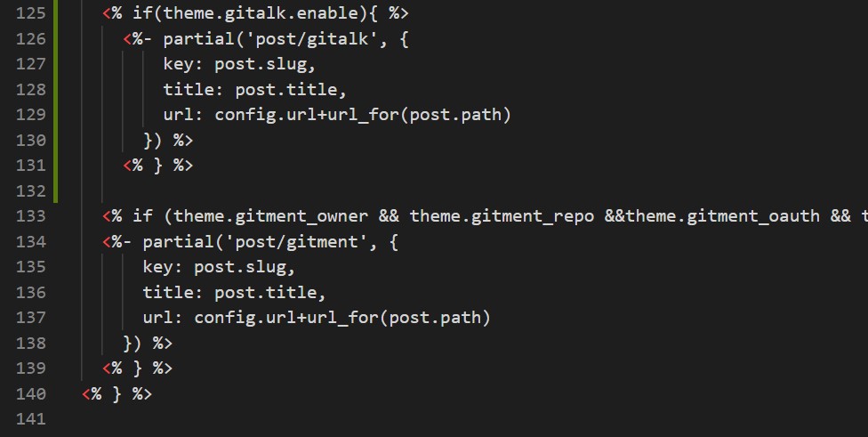Image resolution: width=868 pixels, height=437 pixels.
Task: Click closing }) %> on line 130
Action: pyautogui.click(x=168, y=140)
